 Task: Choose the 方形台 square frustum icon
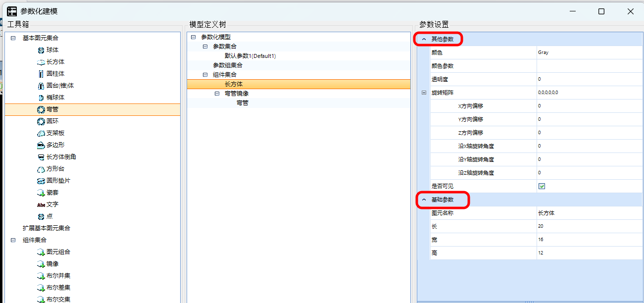pyautogui.click(x=41, y=169)
